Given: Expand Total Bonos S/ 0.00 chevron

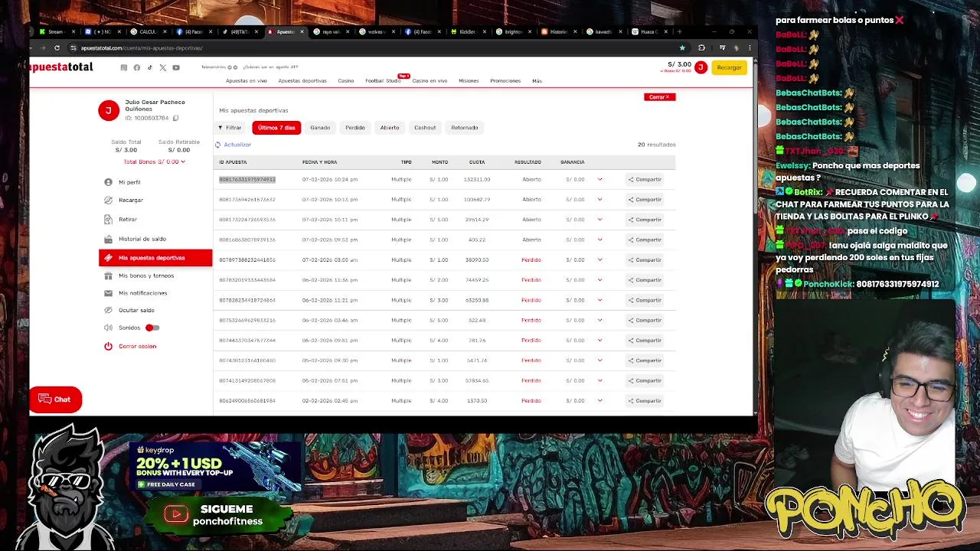Looking at the screenshot, I should click(183, 161).
